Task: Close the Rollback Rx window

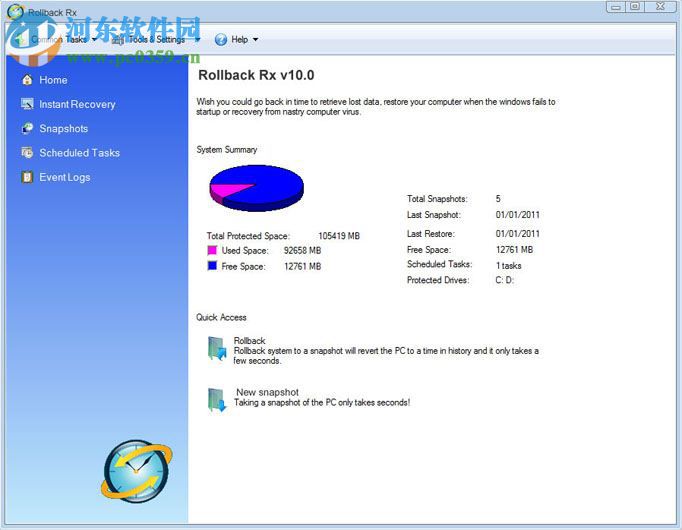Action: point(660,7)
